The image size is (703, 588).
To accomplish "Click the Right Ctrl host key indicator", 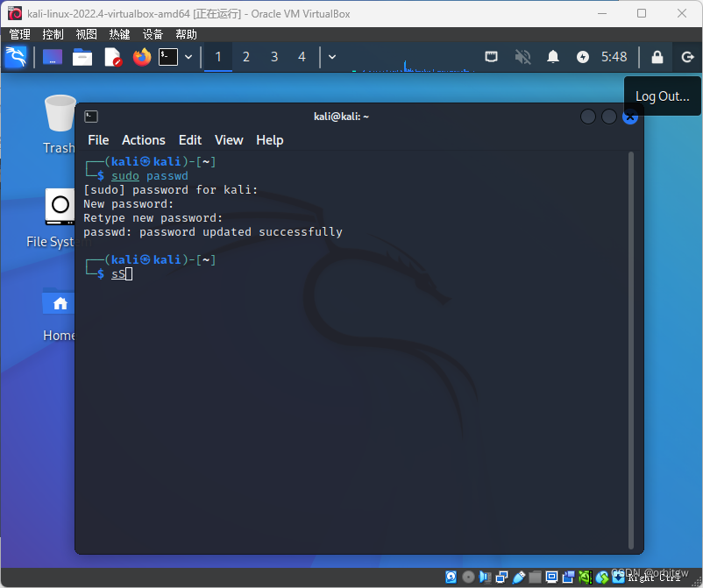I will 654,577.
